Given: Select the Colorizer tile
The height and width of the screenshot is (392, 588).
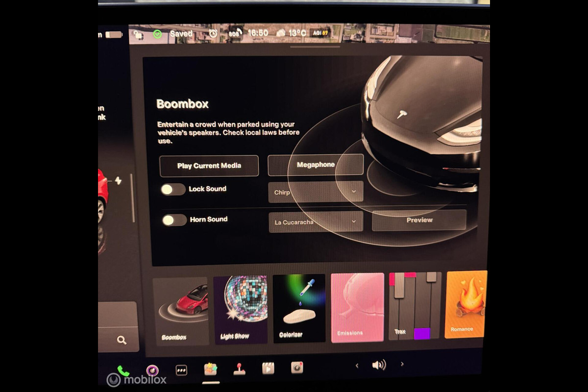Looking at the screenshot, I should [x=299, y=308].
